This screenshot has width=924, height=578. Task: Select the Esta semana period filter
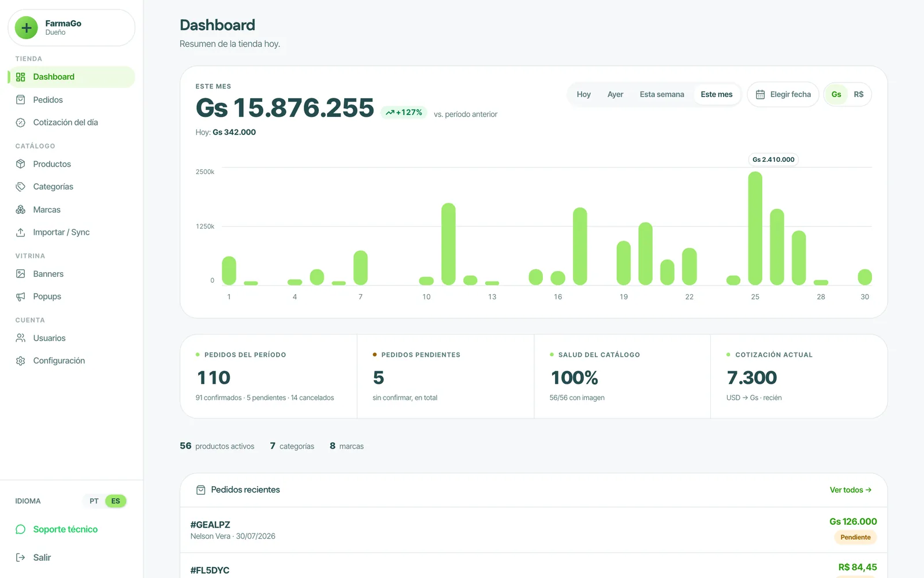coord(662,94)
